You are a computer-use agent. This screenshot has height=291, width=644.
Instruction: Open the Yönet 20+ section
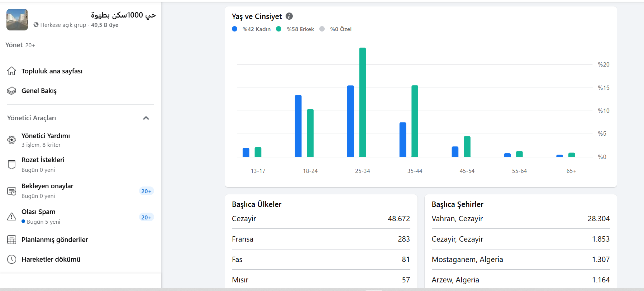[20, 45]
